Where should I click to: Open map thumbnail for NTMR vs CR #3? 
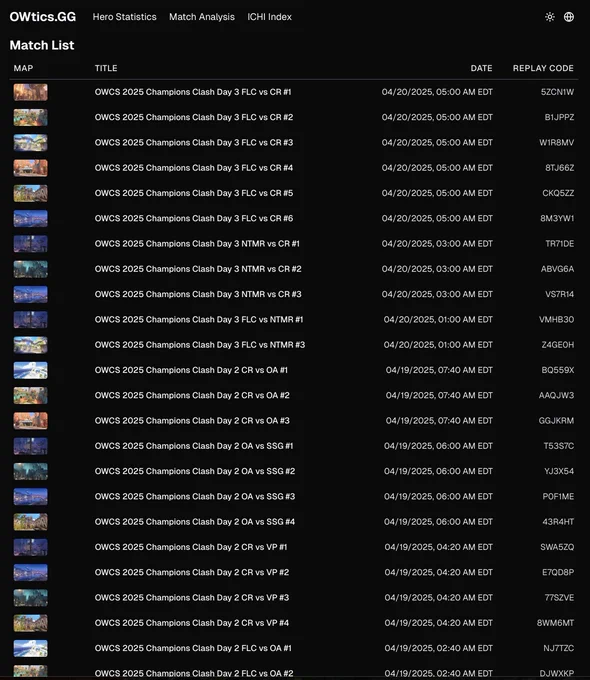(x=30, y=294)
